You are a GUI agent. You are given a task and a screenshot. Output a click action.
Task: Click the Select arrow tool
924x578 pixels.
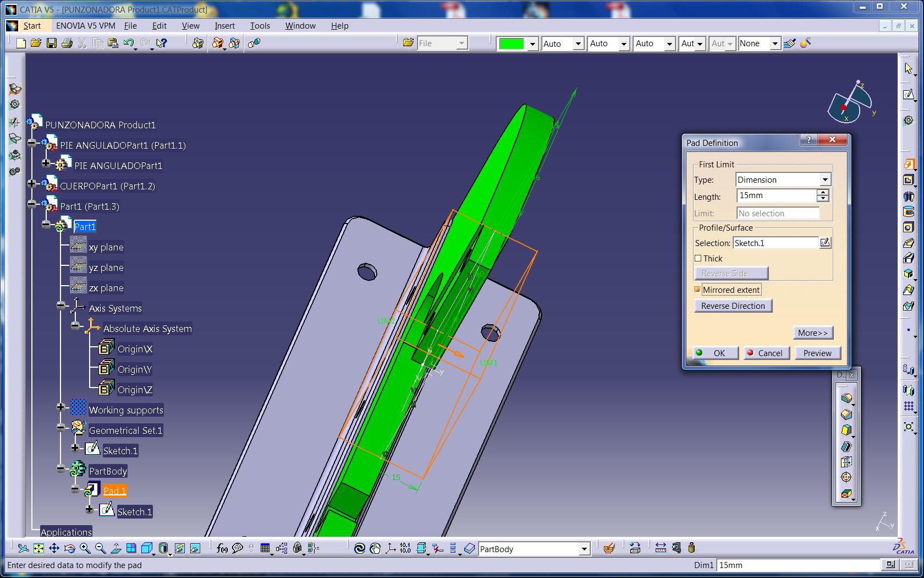909,68
